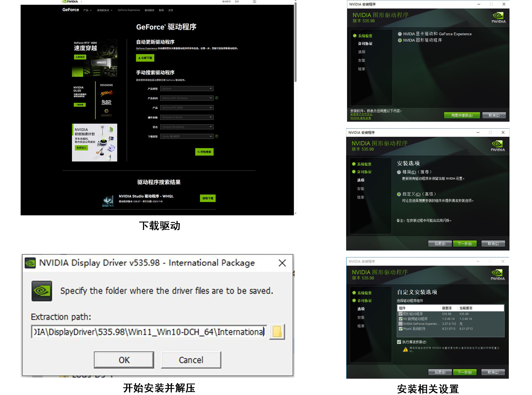Open the 操作系统 dropdown showing Windows 10 64-bit
This screenshot has height=395, width=532.
click(187, 117)
